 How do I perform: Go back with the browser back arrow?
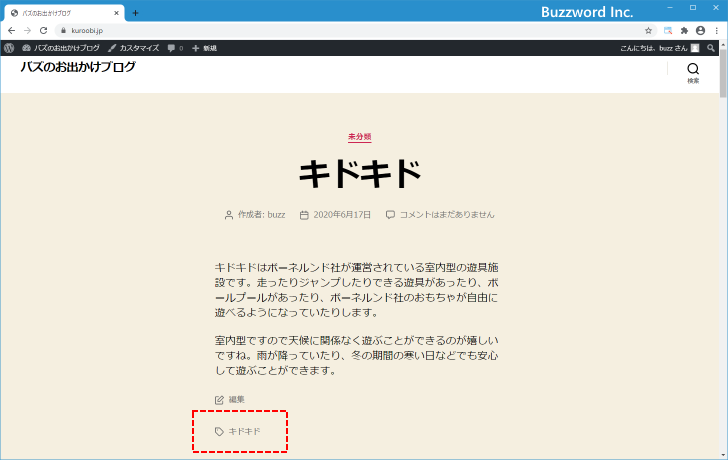click(12, 31)
